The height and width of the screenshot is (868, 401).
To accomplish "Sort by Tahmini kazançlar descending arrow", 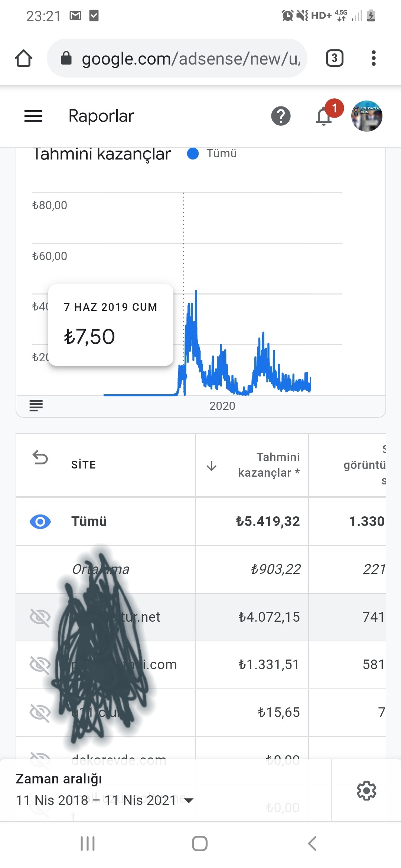I will (211, 466).
